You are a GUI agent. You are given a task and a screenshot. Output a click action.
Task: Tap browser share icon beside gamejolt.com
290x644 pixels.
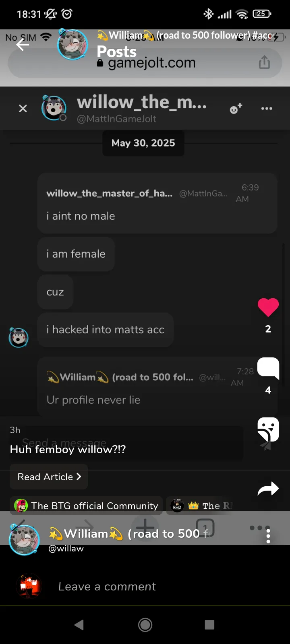[x=264, y=62]
